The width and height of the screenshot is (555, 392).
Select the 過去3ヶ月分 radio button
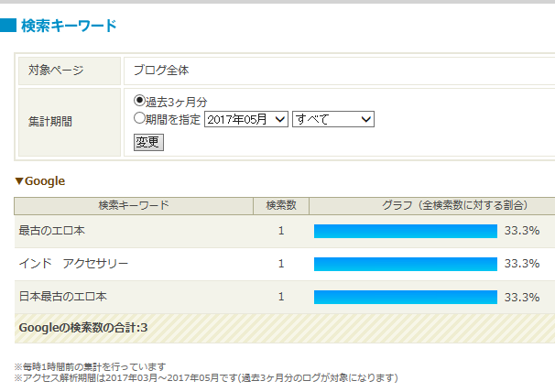click(x=139, y=101)
